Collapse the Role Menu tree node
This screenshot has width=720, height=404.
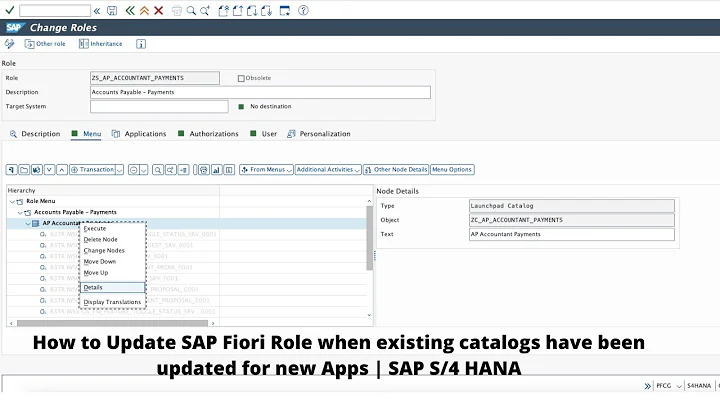pos(12,202)
